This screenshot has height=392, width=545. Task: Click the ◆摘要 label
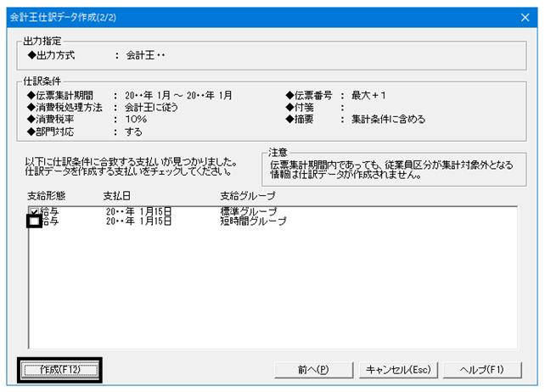300,119
